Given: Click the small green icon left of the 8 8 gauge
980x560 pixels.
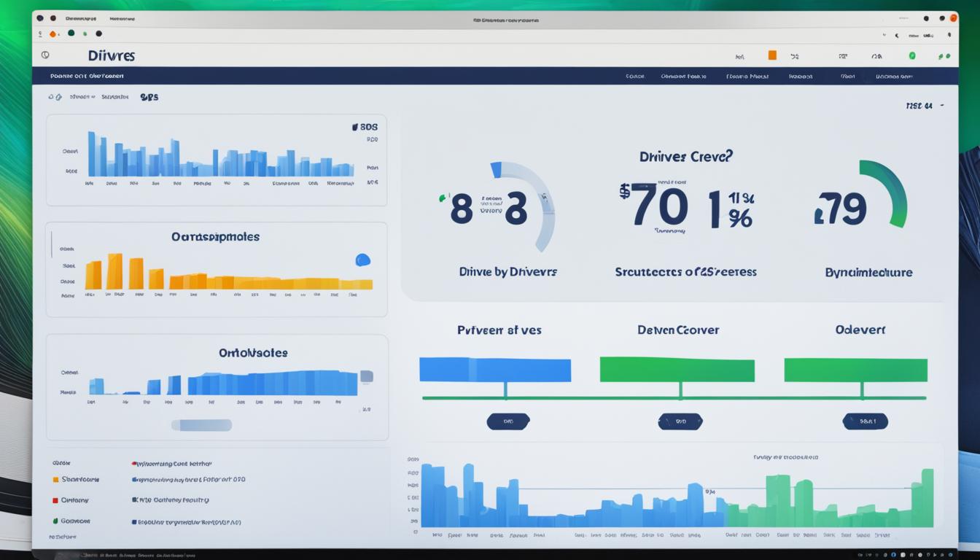Looking at the screenshot, I should click(x=442, y=198).
